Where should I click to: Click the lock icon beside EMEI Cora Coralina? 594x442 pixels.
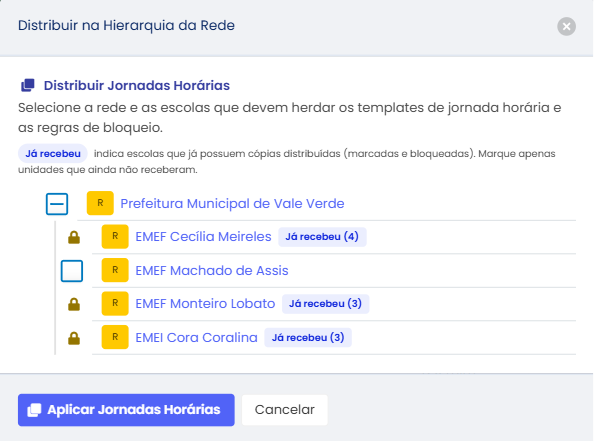[x=74, y=338]
